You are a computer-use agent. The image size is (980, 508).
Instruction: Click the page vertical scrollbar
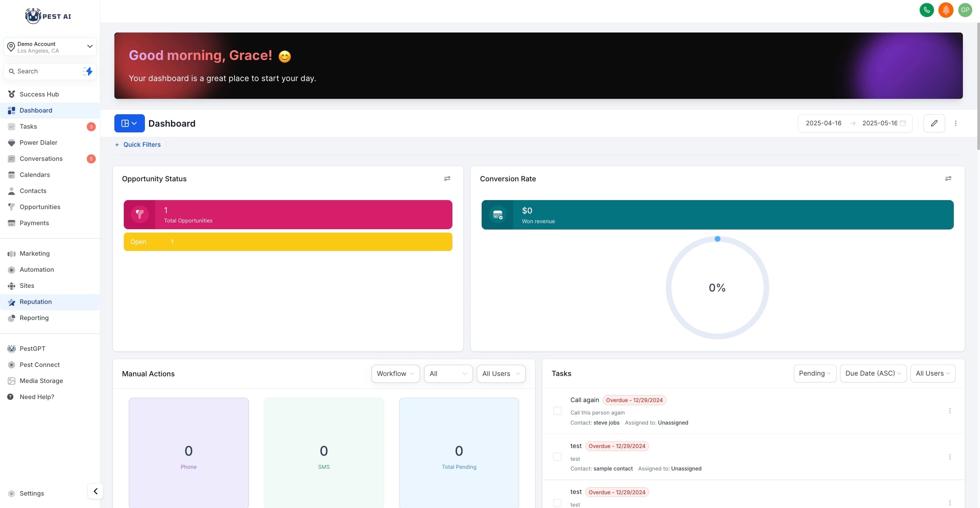978,86
